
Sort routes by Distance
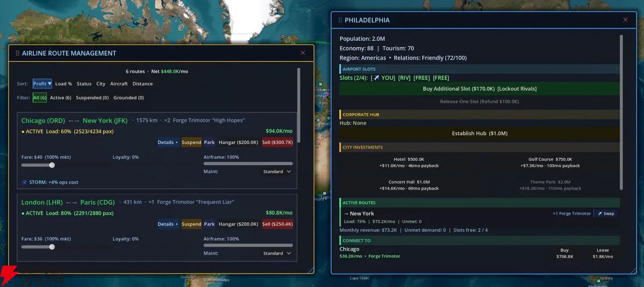(x=143, y=84)
